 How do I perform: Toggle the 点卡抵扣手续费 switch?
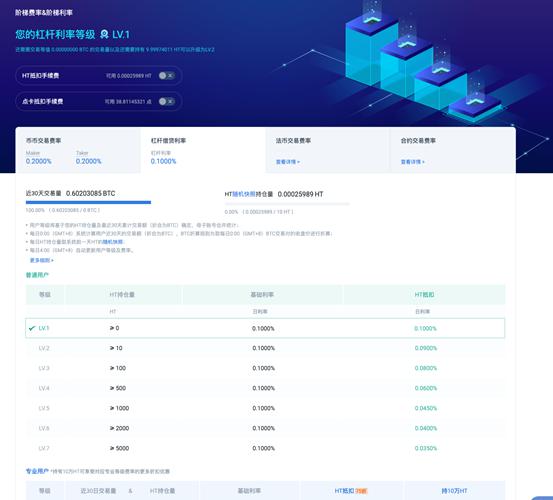(166, 102)
